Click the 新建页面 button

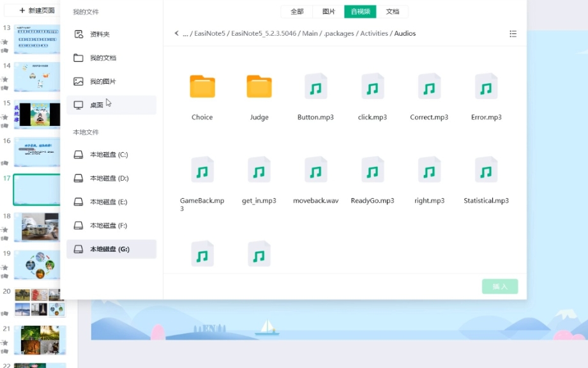pyautogui.click(x=36, y=10)
